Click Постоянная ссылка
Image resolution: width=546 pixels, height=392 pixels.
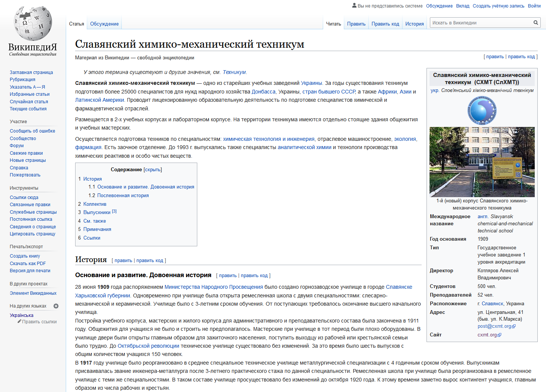point(31,219)
